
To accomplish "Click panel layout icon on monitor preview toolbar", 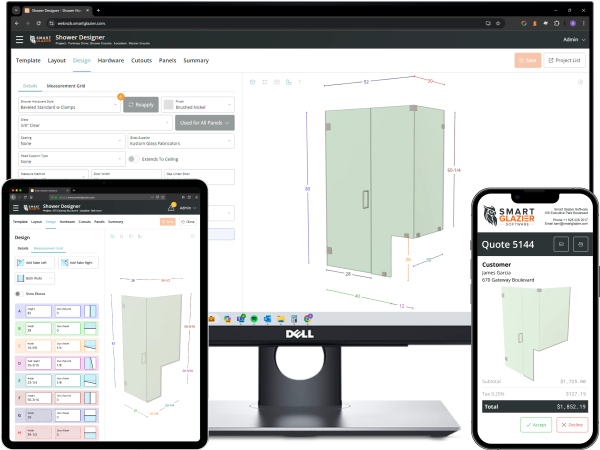I will 277,82.
